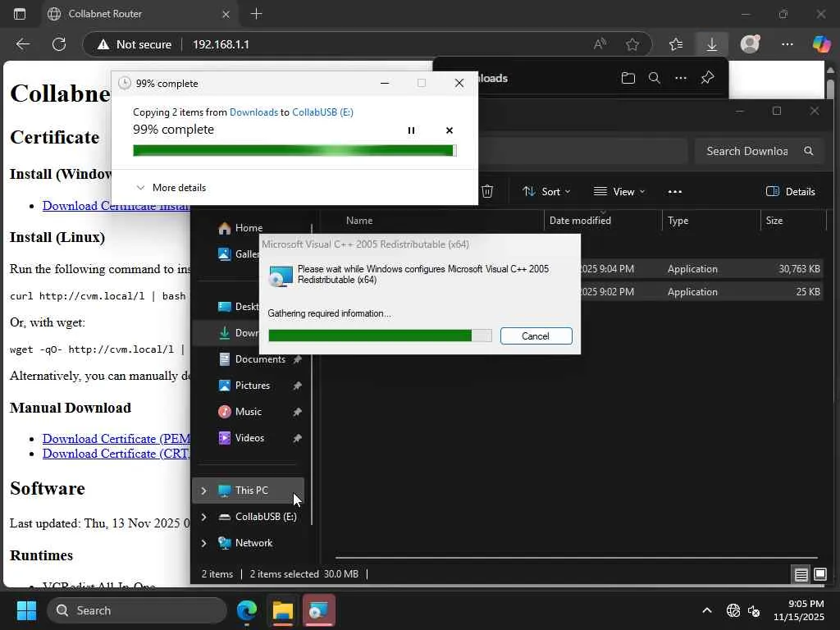840x630 pixels.
Task: Open the installer taskbar icon
Action: point(319,610)
